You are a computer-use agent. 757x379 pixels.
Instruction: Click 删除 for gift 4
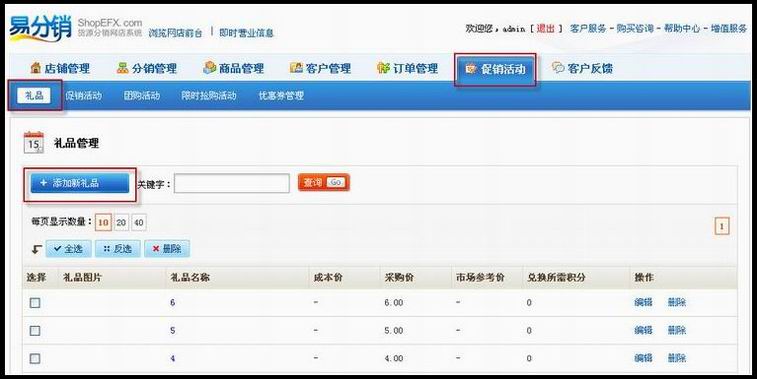point(676,358)
